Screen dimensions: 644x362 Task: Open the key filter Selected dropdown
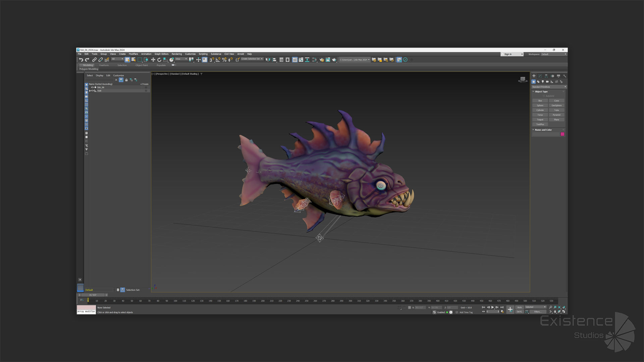[536, 307]
